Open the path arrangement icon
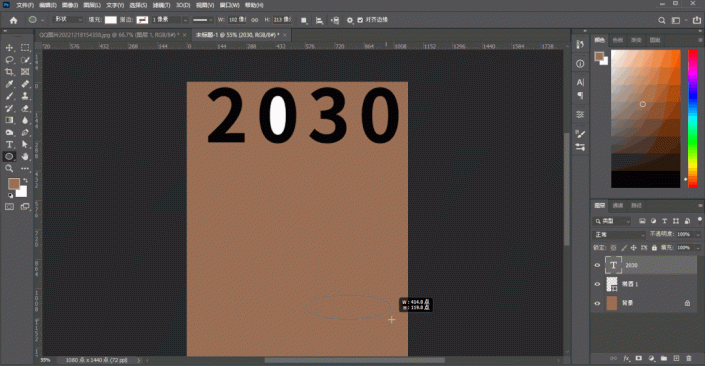This screenshot has height=366, width=705. coord(335,20)
